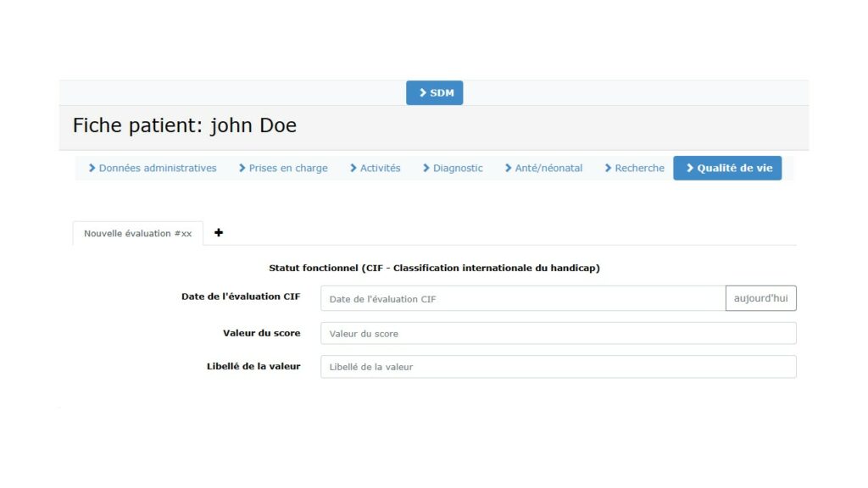Switch to the Activités tab

376,168
